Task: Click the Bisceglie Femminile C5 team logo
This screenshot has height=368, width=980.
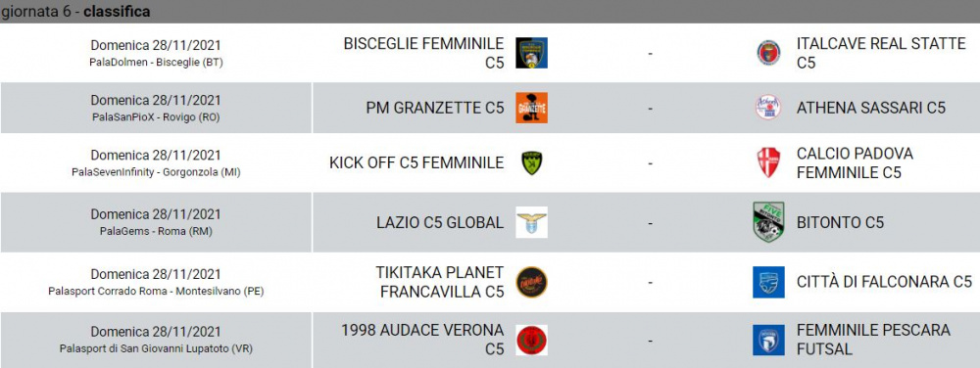Action: coord(531,53)
